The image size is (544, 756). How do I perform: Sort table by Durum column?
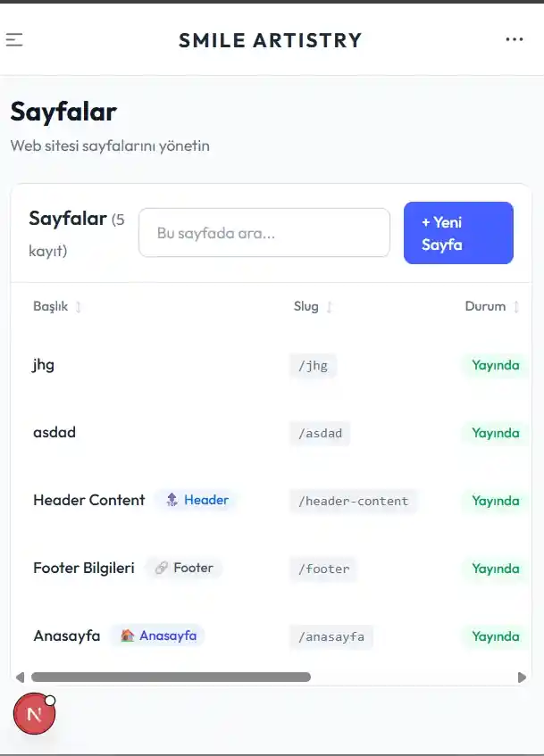(x=515, y=307)
